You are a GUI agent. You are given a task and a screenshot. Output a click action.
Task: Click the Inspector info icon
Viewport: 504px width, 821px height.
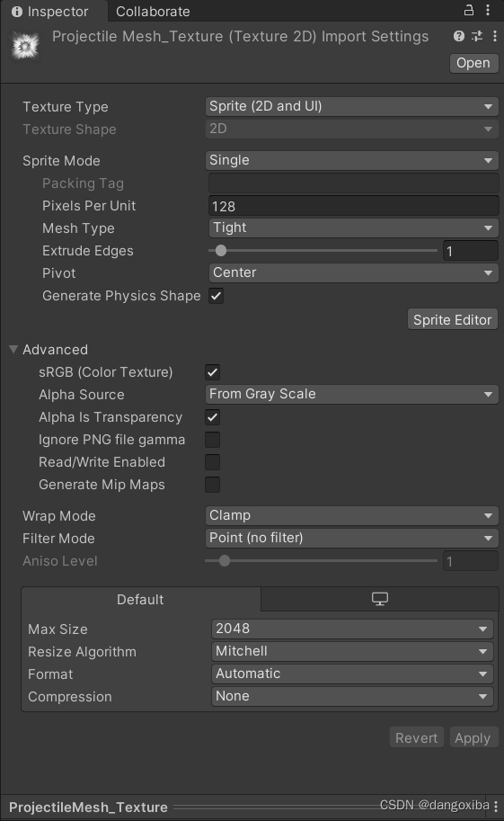pyautogui.click(x=17, y=12)
